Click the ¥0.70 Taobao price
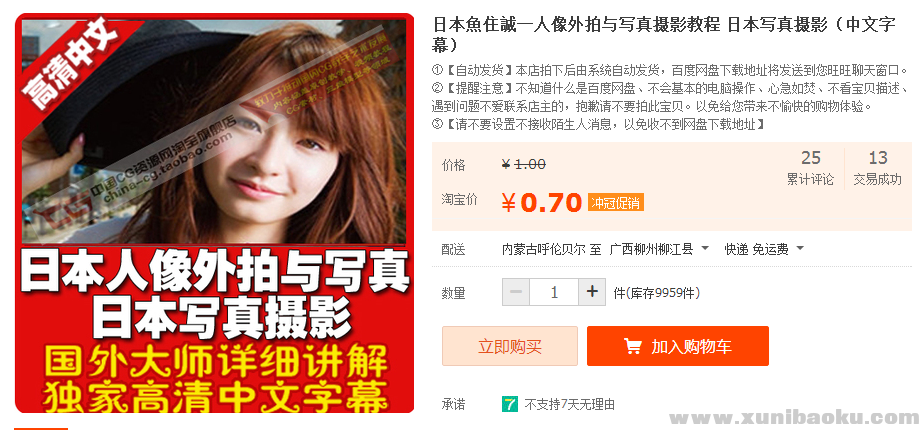922x430 pixels. coord(541,202)
